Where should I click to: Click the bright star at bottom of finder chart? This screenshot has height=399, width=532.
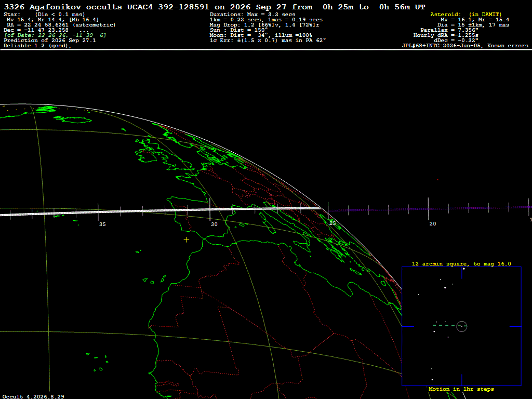click(432, 380)
